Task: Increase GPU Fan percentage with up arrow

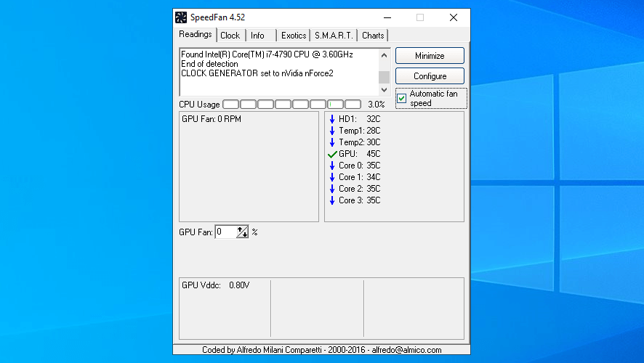Action: 241,229
